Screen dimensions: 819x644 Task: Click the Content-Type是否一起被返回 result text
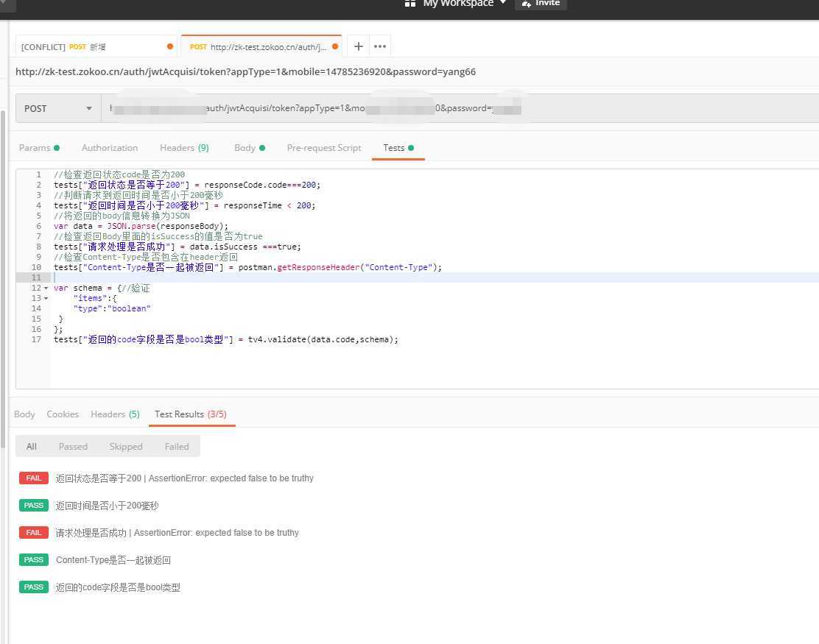tap(113, 560)
